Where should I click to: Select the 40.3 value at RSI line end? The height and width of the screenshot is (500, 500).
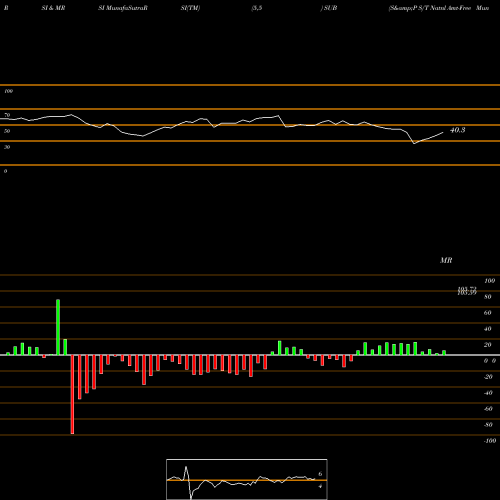coord(458,130)
